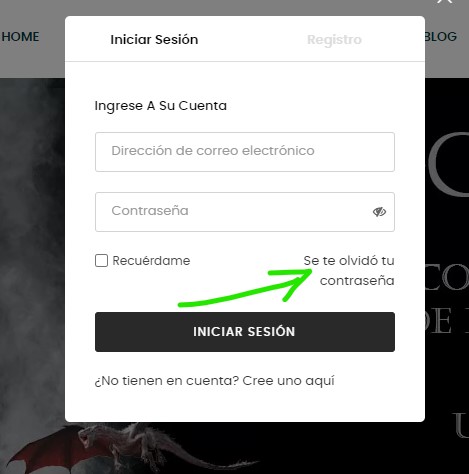
Task: Click the Ingrese A Su Cuenta heading
Action: coord(161,106)
